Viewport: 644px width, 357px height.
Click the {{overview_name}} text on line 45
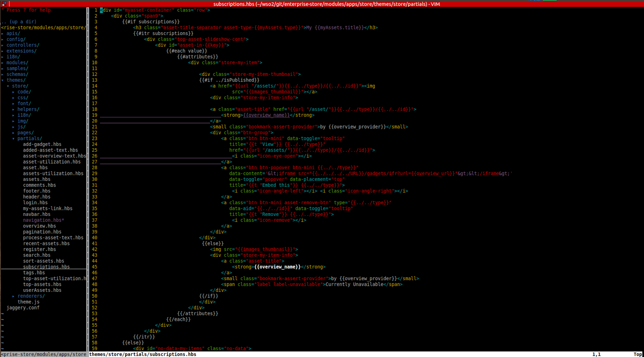(x=277, y=267)
